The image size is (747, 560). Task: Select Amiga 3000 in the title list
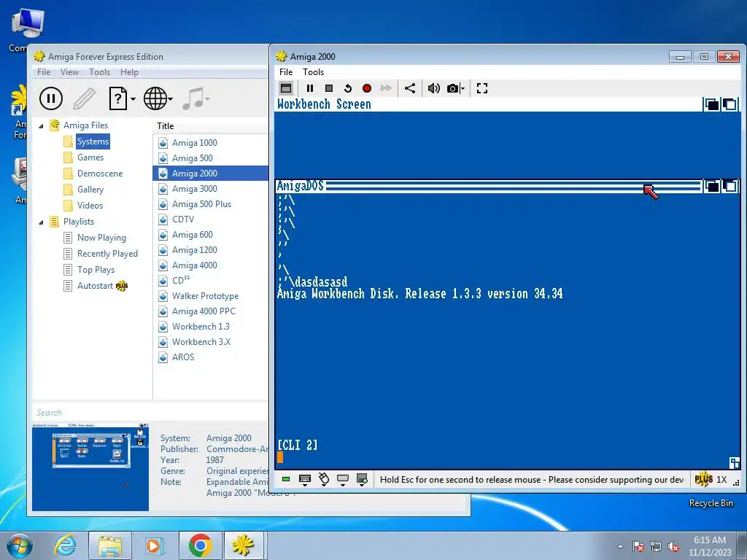coord(194,189)
